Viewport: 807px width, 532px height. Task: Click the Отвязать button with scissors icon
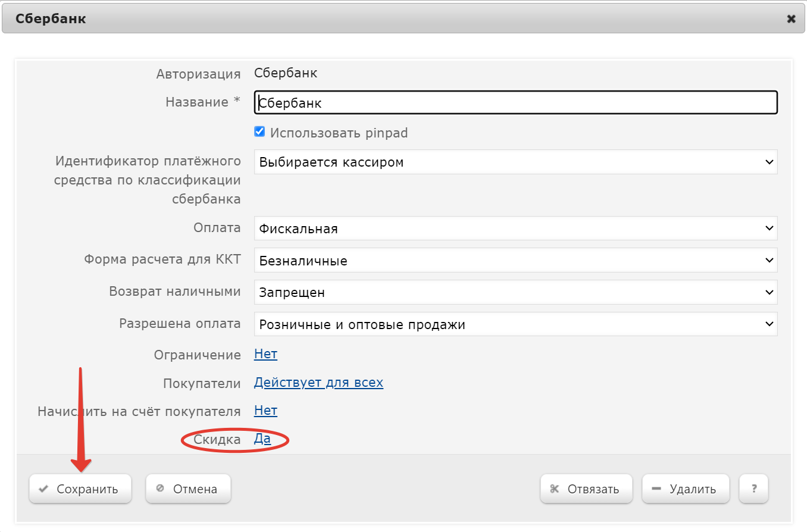pyautogui.click(x=586, y=489)
